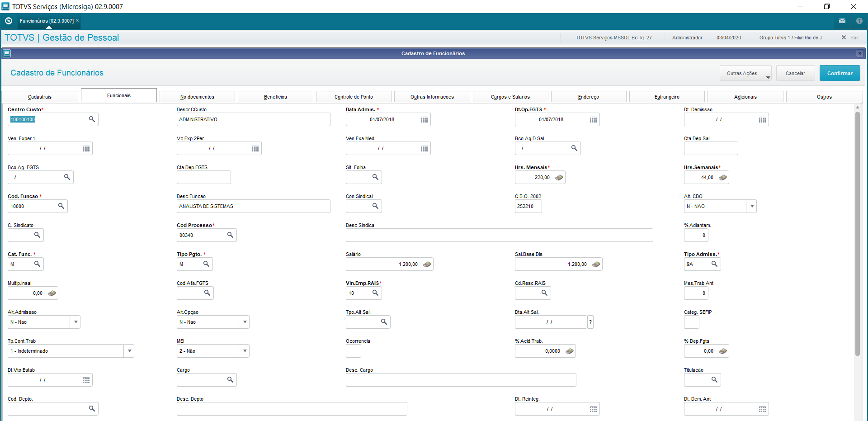Open calendar for Dt. Demissao field
The image size is (868, 421).
(x=762, y=119)
